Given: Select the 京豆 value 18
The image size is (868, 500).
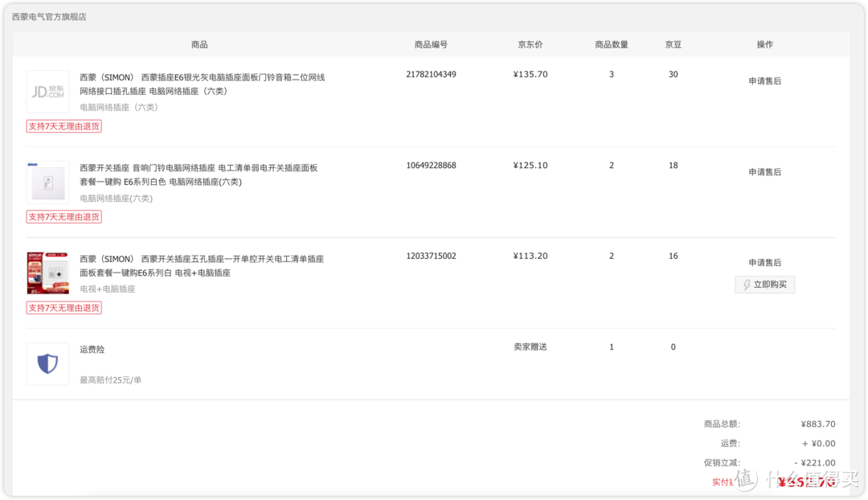Looking at the screenshot, I should coord(674,165).
